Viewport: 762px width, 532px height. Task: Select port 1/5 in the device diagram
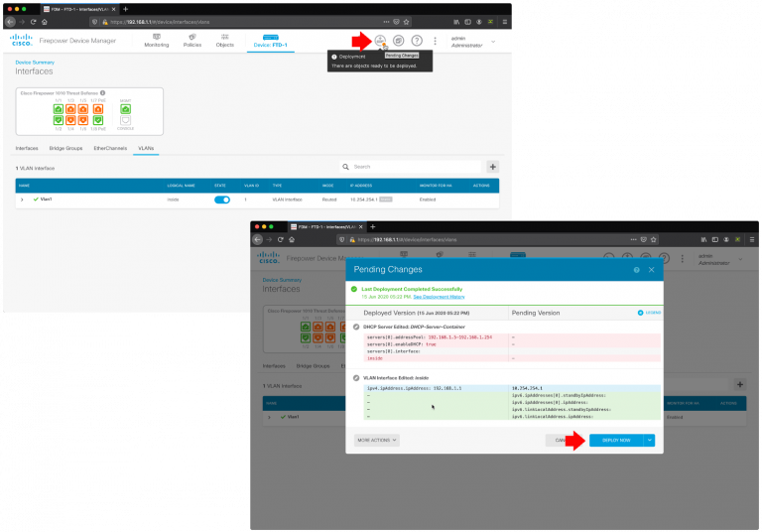(x=83, y=109)
